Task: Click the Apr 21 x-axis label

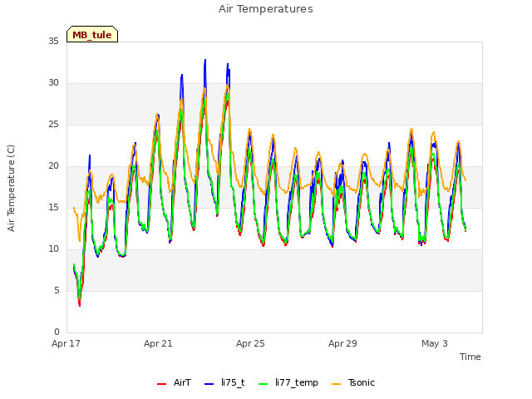Action: [158, 343]
